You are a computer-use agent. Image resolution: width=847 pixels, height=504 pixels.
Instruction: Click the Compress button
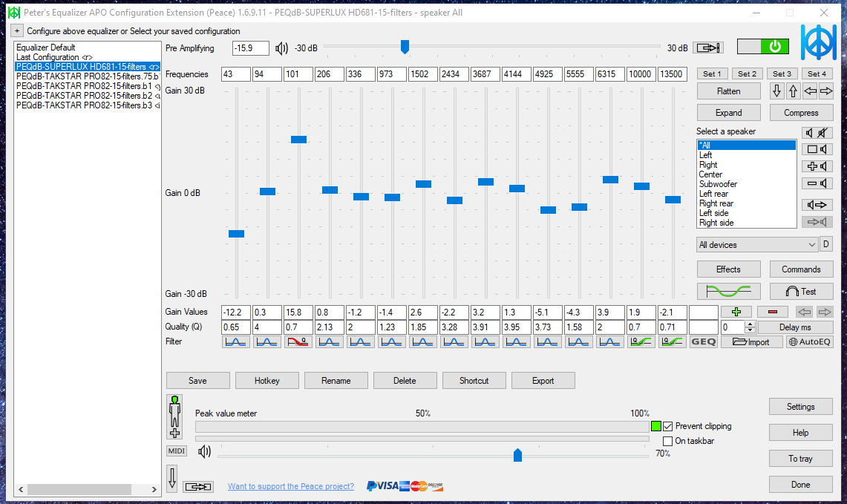click(801, 113)
